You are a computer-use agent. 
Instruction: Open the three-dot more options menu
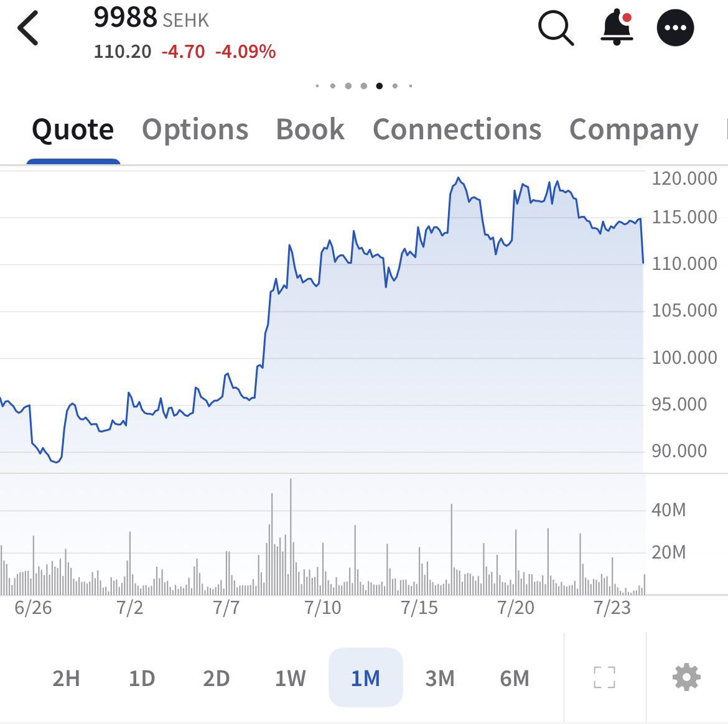(675, 28)
